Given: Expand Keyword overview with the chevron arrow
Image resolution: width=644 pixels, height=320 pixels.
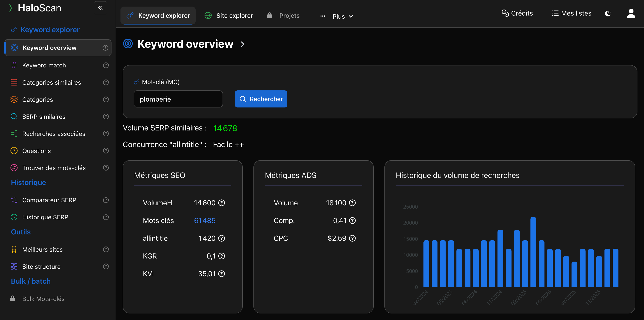Looking at the screenshot, I should [x=242, y=44].
